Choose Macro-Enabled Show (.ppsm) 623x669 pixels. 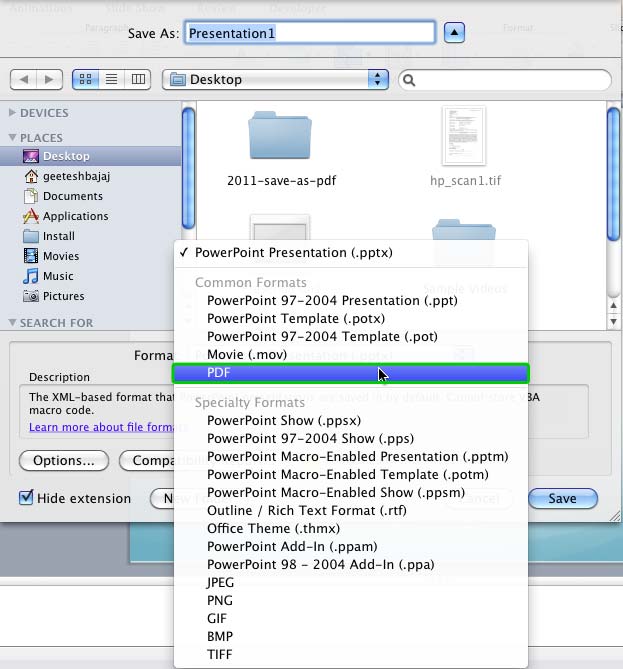coord(351,492)
